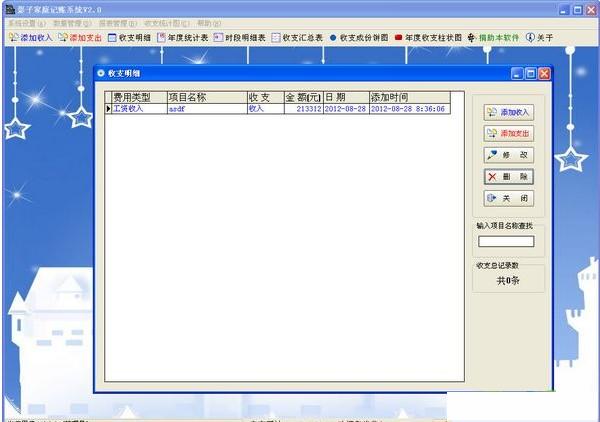Open 收支明细 from the top toolbar
The width and height of the screenshot is (600, 422).
129,37
